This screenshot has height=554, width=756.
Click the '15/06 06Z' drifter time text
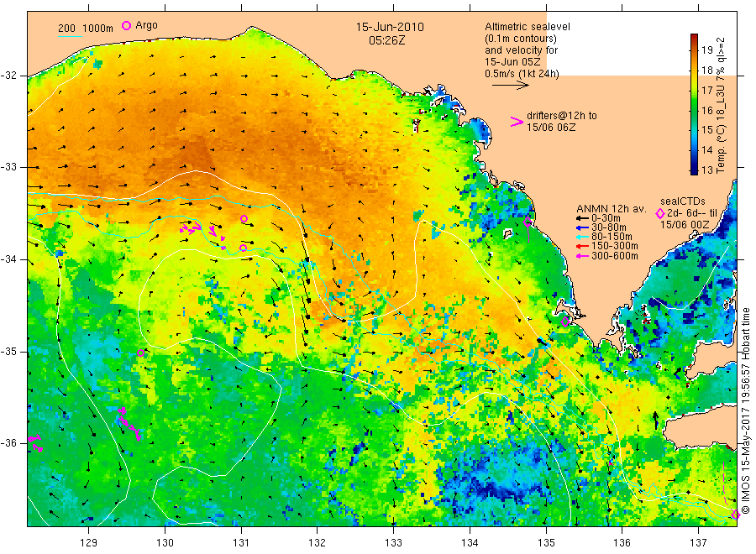550,128
